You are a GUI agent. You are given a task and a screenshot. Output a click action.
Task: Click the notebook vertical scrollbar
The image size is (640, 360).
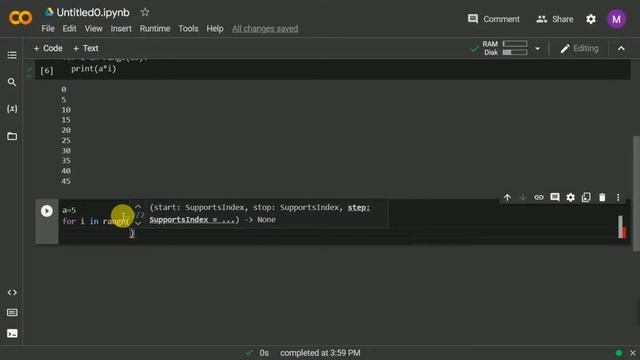click(636, 194)
